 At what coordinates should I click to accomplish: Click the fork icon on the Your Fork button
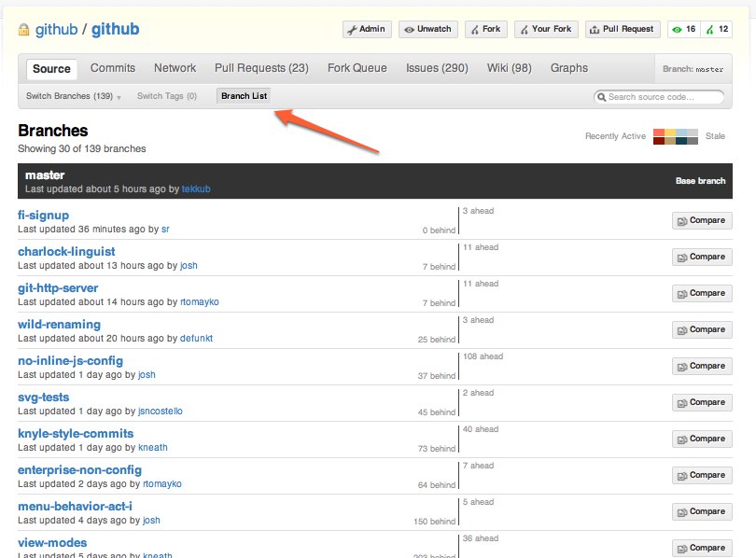point(525,30)
